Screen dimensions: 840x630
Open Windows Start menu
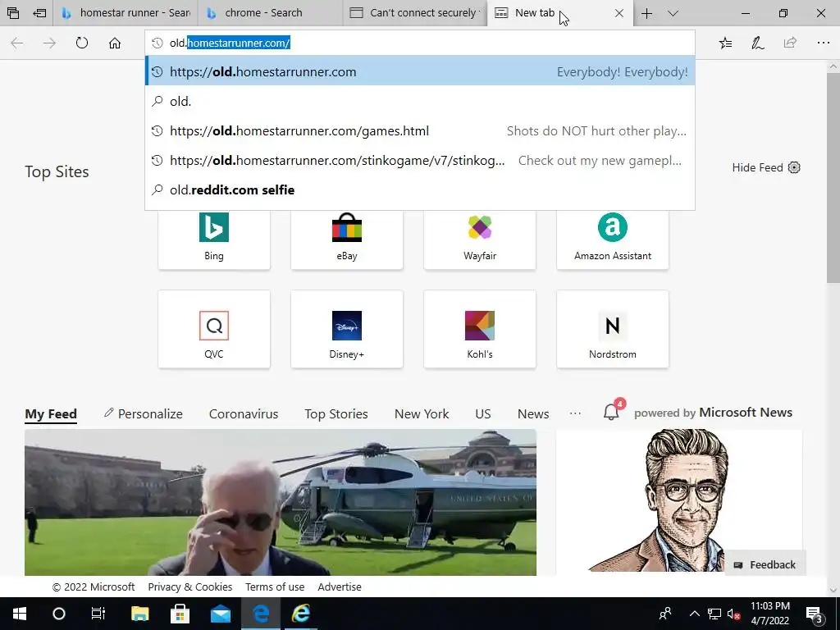[x=20, y=614]
